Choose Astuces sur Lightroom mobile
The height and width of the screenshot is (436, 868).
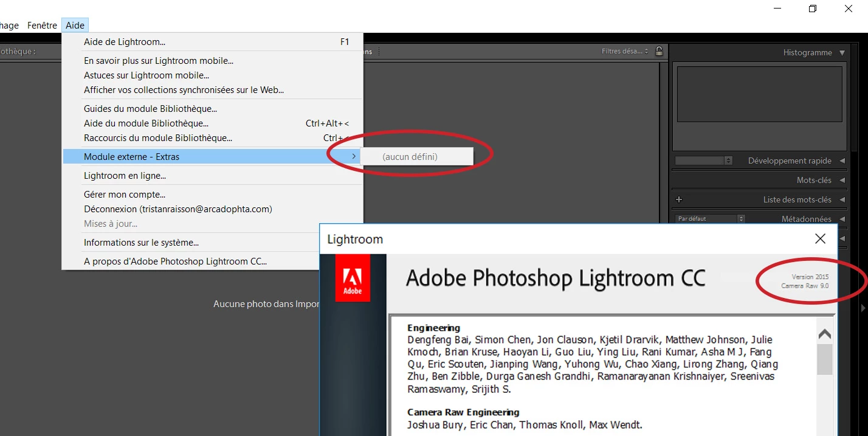[212, 75]
